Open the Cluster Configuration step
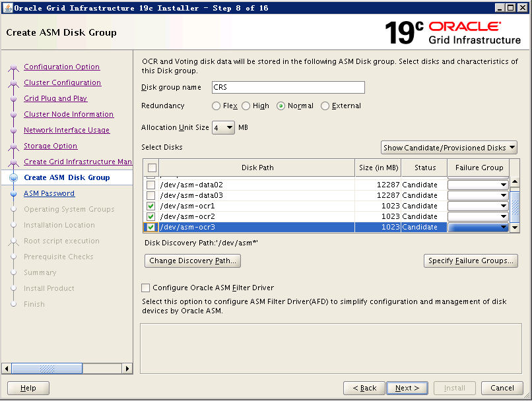This screenshot has height=401, width=532. tap(63, 82)
